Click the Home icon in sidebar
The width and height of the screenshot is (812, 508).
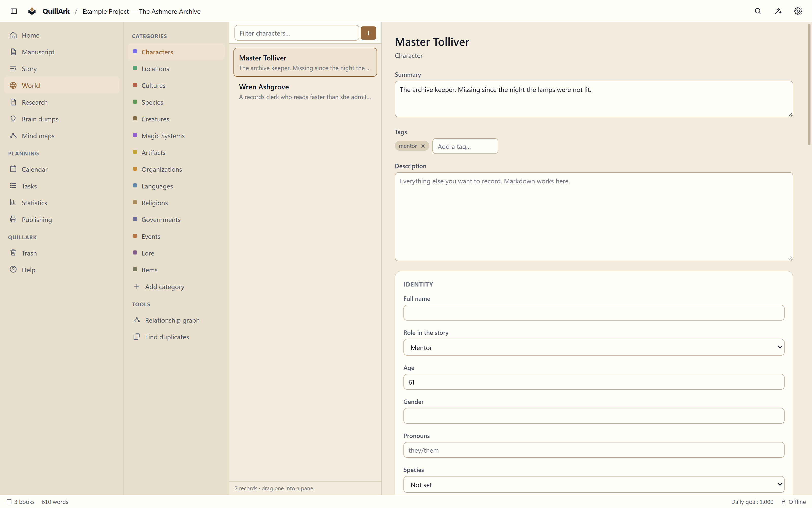[x=13, y=35]
